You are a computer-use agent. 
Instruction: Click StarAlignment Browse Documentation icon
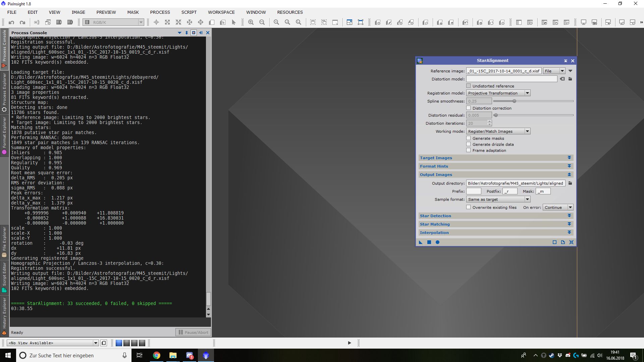point(563,242)
